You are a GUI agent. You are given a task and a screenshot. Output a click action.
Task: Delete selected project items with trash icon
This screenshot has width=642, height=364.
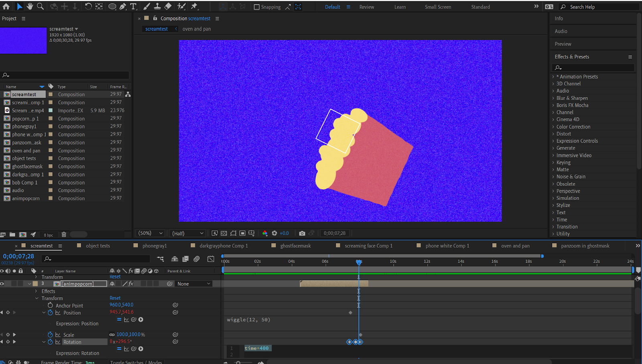(63, 235)
